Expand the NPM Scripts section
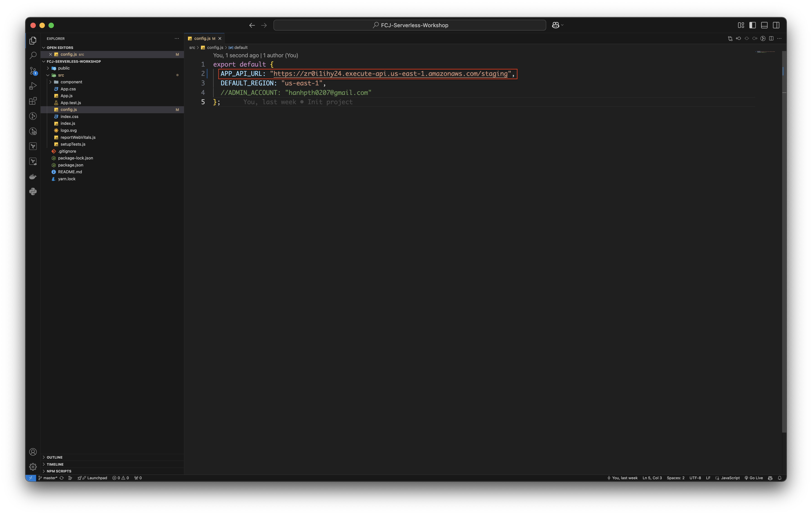Viewport: 812px width, 515px height. pos(59,471)
